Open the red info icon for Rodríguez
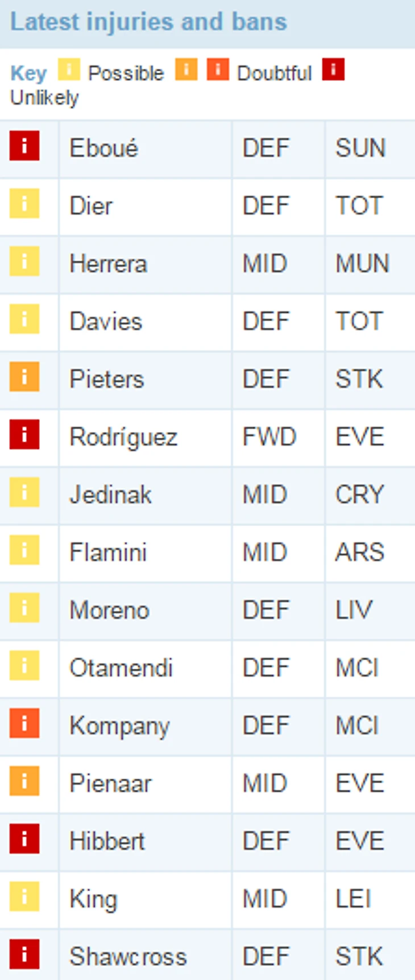Screen dimensions: 415x980 [x=24, y=435]
